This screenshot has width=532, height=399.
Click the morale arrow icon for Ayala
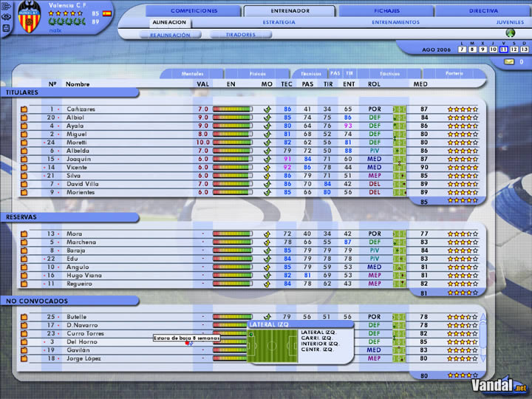(267, 126)
